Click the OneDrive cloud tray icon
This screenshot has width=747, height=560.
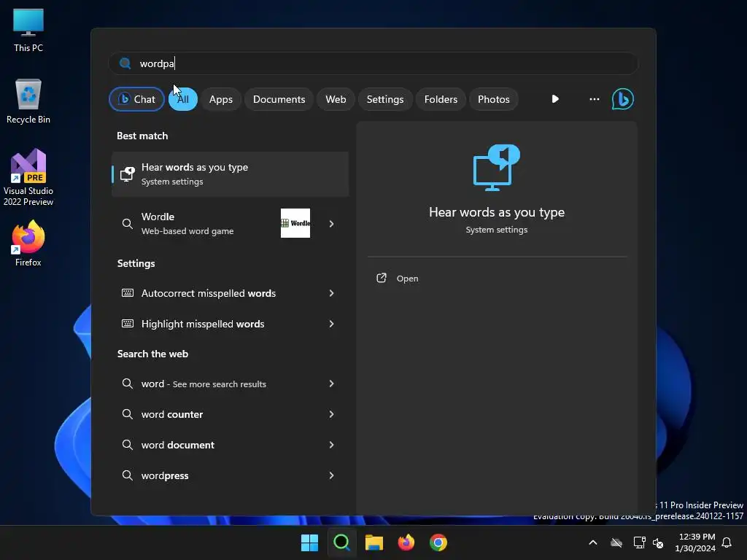pyautogui.click(x=616, y=542)
